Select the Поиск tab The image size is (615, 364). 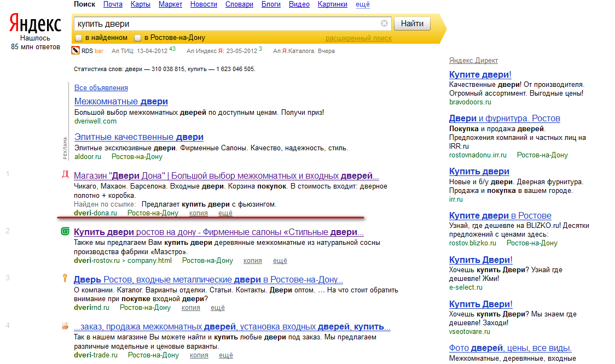(x=84, y=4)
